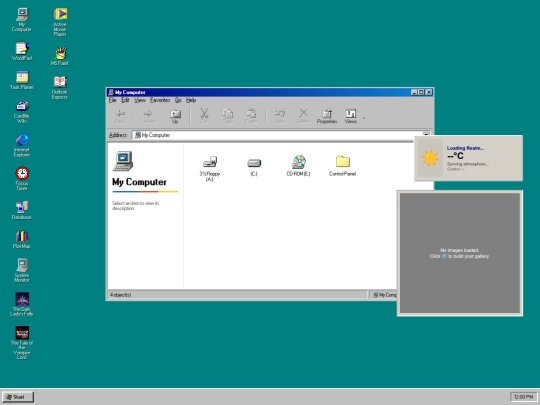540x405 pixels.
Task: Launch Active Movie Player from desktop
Action: pos(60,22)
